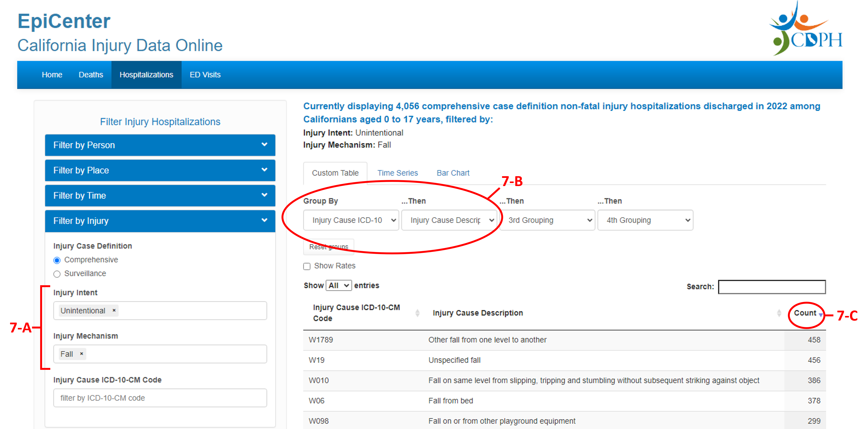Select the Comprehensive case definition
Viewport: 868px width, 429px height.
pyautogui.click(x=57, y=260)
